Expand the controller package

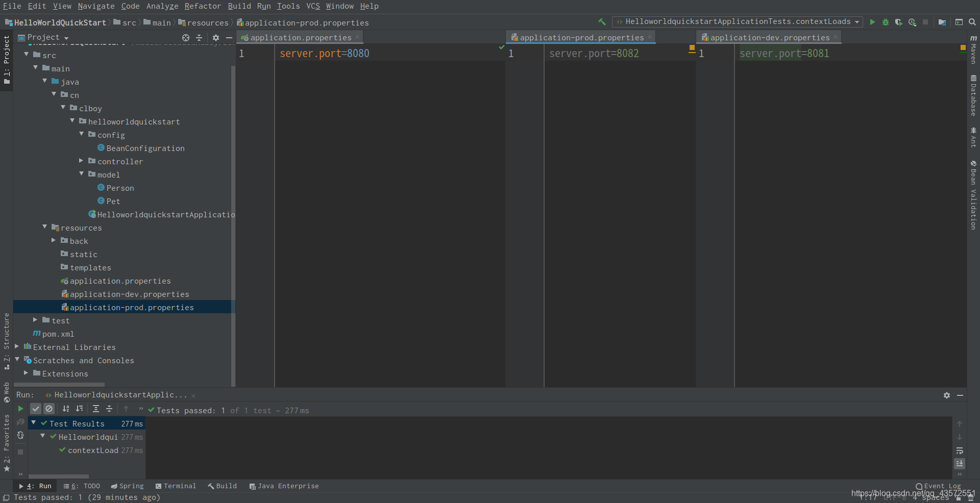(81, 161)
